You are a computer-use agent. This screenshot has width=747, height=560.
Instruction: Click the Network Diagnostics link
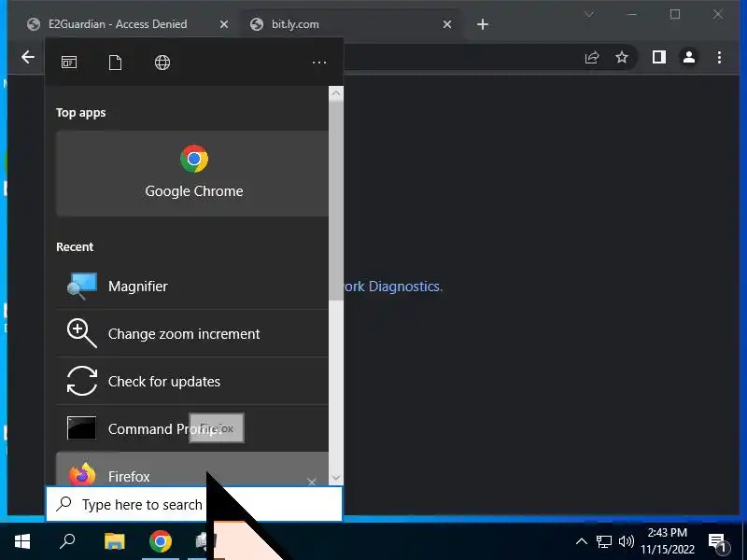click(x=393, y=287)
